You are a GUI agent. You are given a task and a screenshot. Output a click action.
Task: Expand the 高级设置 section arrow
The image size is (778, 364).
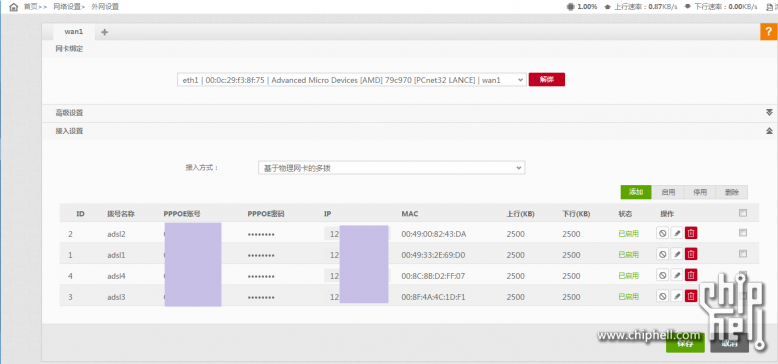point(769,113)
